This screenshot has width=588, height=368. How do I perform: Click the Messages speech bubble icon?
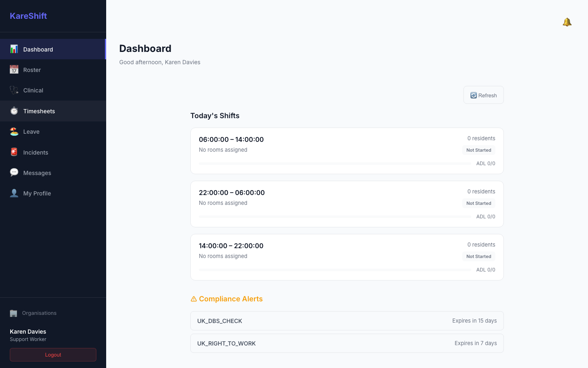click(x=14, y=173)
